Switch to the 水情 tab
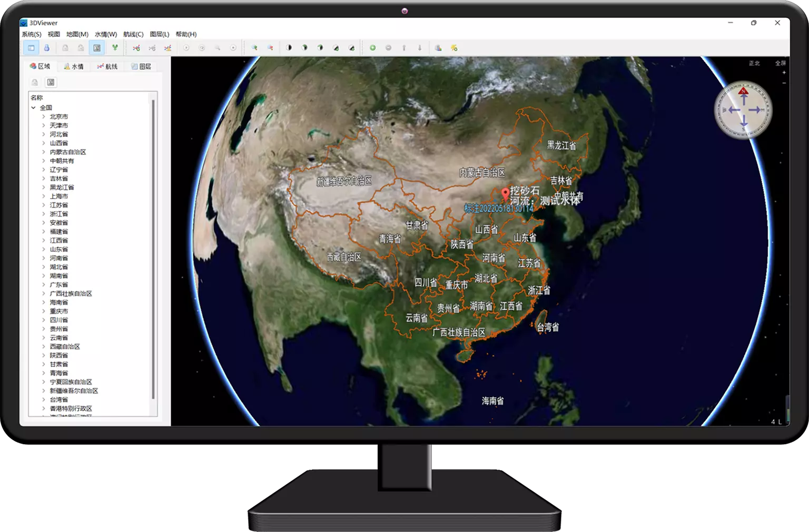This screenshot has width=809, height=532. point(74,66)
